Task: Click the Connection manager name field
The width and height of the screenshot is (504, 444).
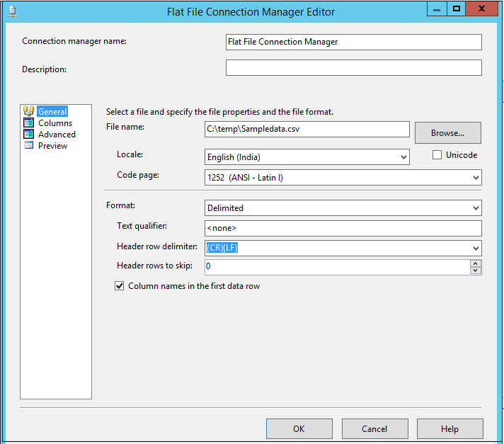Action: 353,42
